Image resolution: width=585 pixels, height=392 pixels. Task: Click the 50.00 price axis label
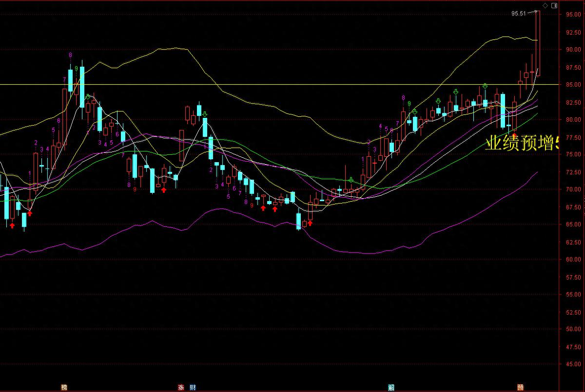click(573, 329)
